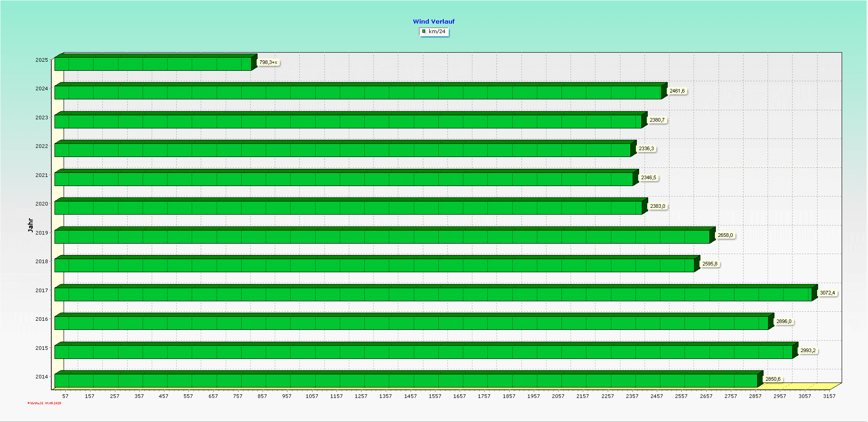Click the 2025 year axis label
The height and width of the screenshot is (422, 868).
pos(42,60)
